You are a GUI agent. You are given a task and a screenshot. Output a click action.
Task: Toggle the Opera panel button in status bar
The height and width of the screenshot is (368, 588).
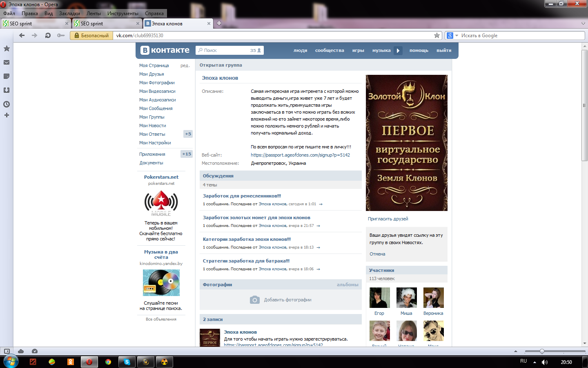point(7,351)
